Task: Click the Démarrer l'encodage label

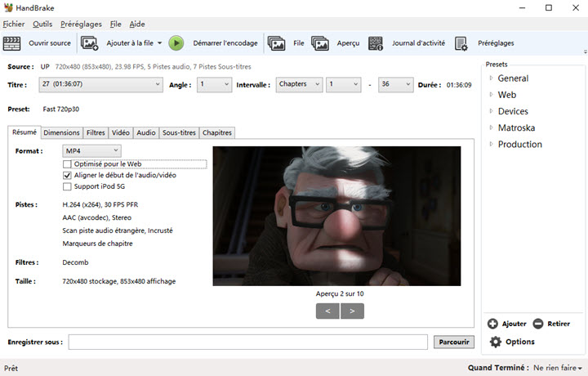Action: [x=225, y=43]
